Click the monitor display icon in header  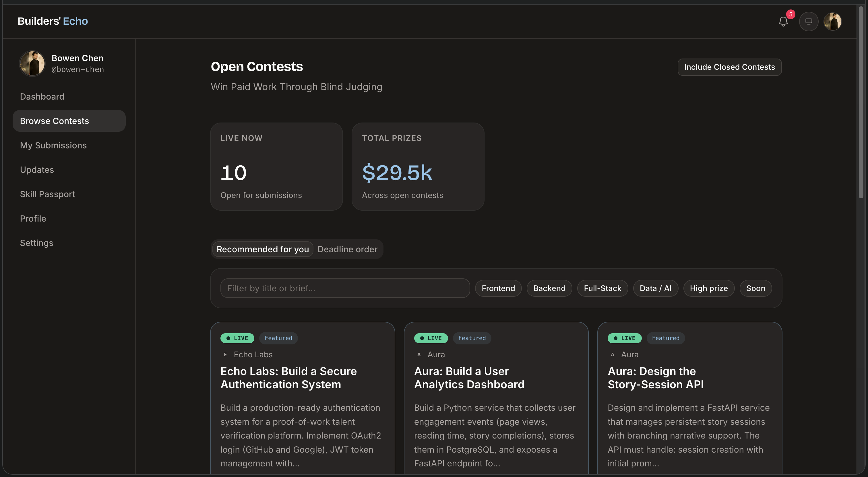(809, 22)
